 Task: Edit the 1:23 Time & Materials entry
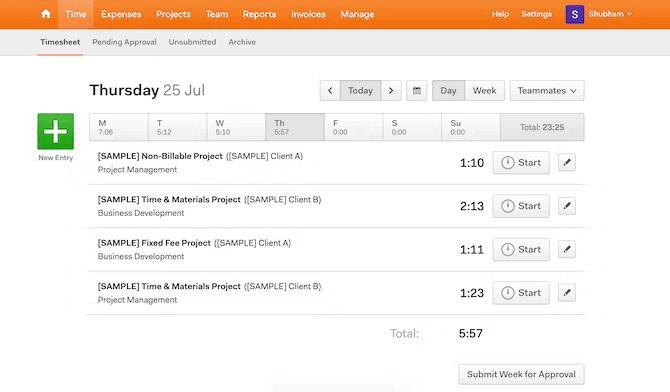(567, 293)
